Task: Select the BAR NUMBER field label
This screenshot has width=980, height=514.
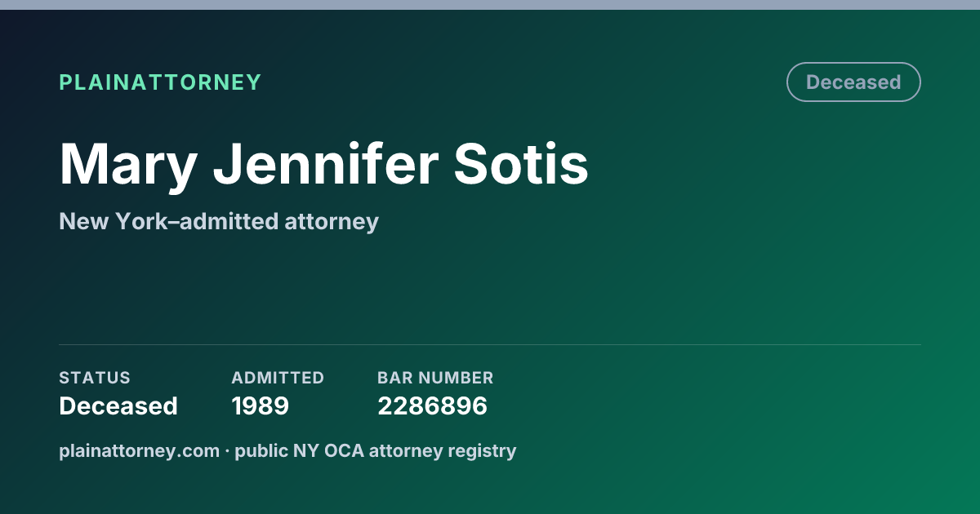Action: [x=435, y=378]
